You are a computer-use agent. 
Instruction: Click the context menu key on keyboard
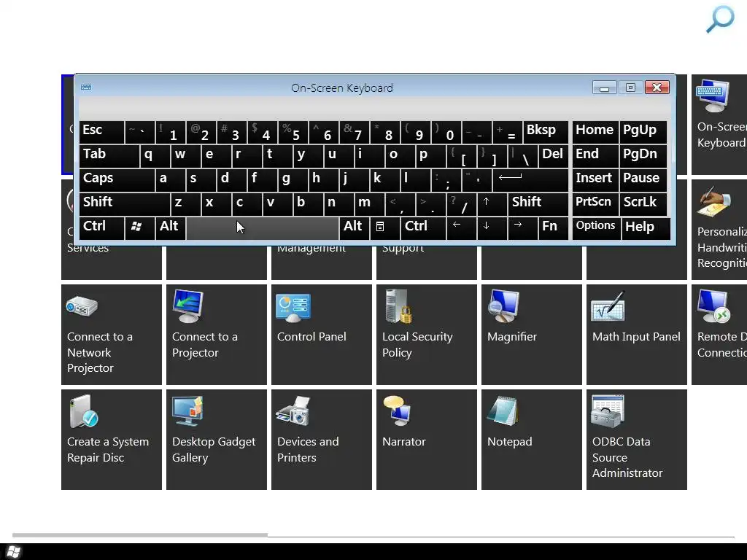[x=385, y=228]
